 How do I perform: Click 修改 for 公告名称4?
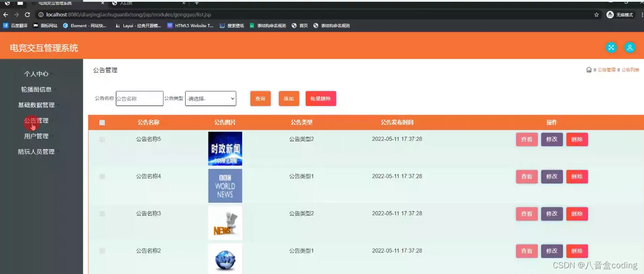click(552, 177)
